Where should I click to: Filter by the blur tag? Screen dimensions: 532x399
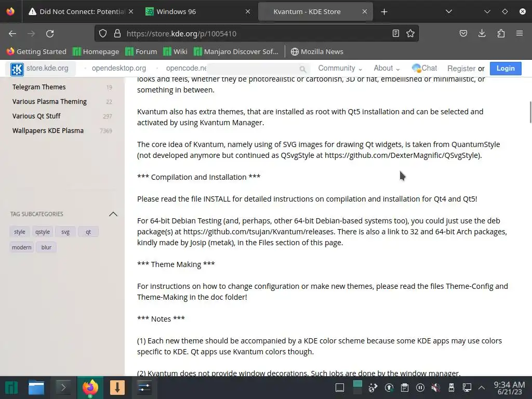[46, 247]
